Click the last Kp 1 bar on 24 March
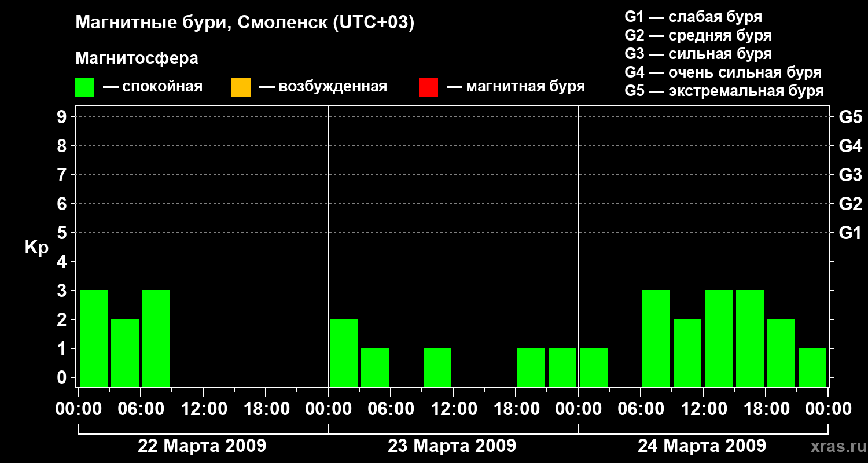 coord(812,367)
